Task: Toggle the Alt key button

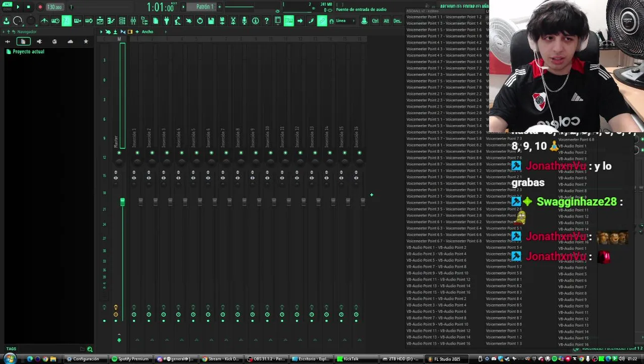Action: click(x=386, y=21)
